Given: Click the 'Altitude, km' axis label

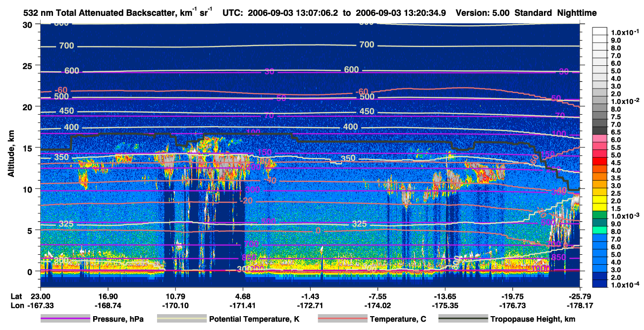Looking at the screenshot, I should [x=11, y=155].
